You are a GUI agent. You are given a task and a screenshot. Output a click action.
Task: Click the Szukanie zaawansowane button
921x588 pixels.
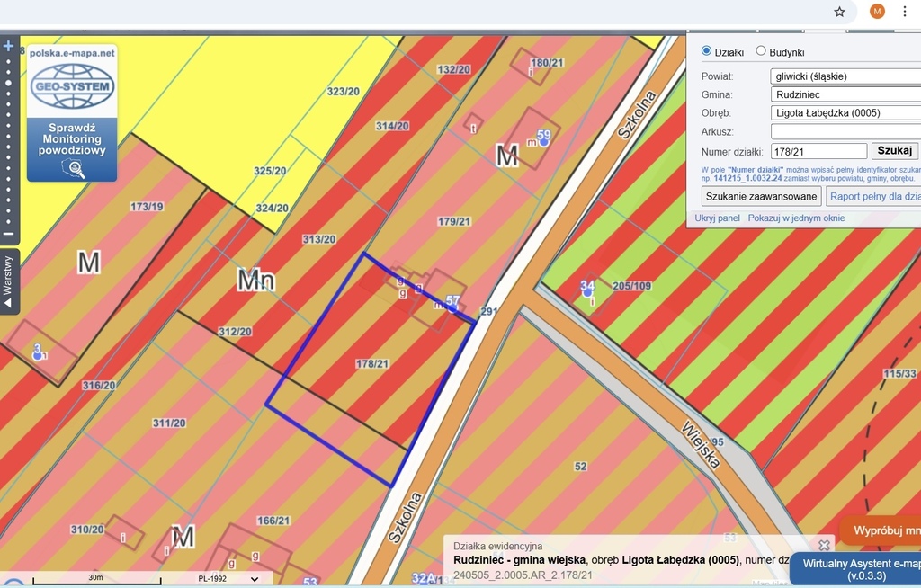pos(761,196)
